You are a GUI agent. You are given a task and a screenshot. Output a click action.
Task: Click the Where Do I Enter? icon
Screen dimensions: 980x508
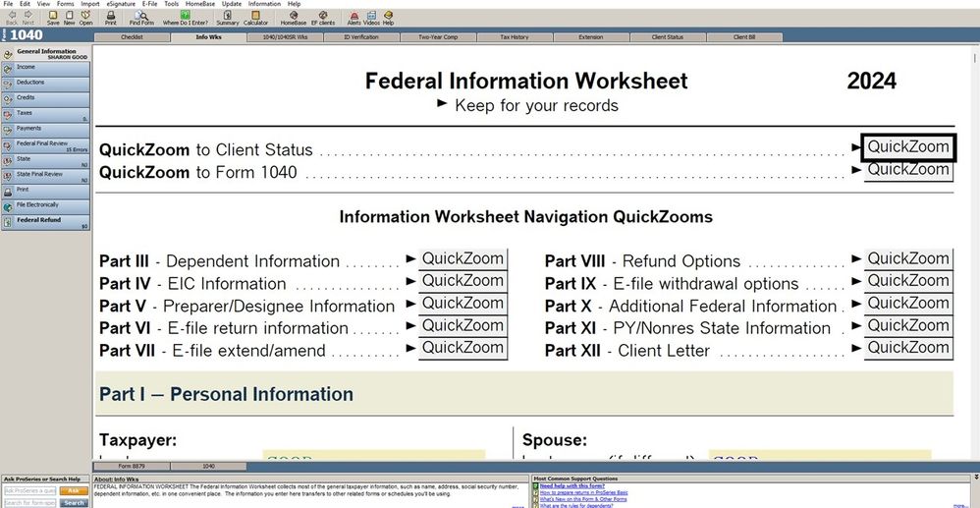click(184, 18)
